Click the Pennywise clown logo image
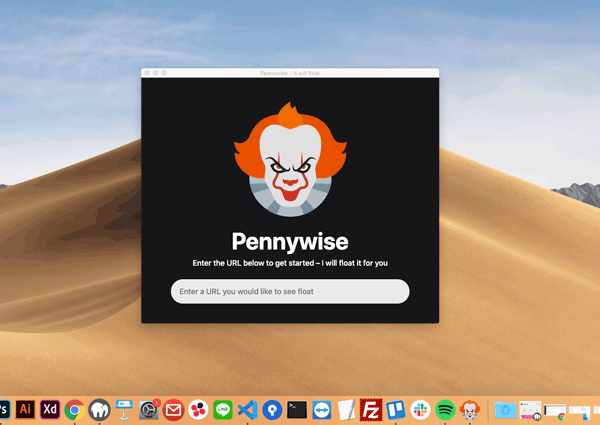600x425 pixels. pyautogui.click(x=290, y=160)
